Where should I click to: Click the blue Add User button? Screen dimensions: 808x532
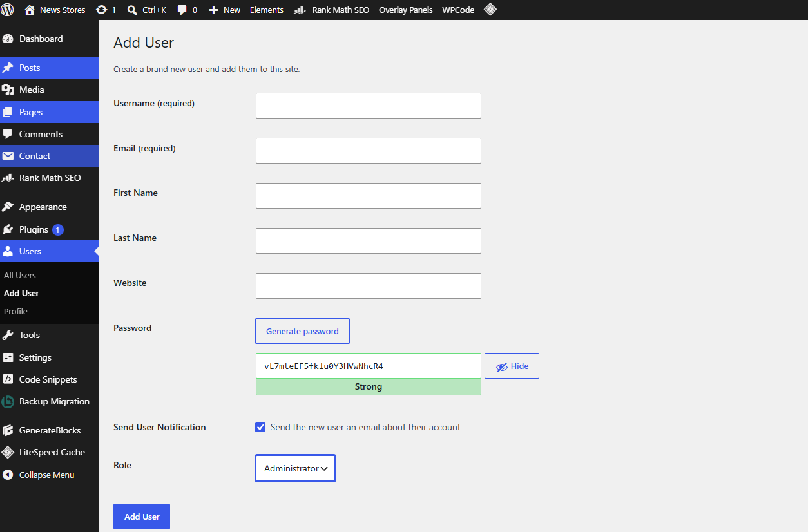point(142,517)
